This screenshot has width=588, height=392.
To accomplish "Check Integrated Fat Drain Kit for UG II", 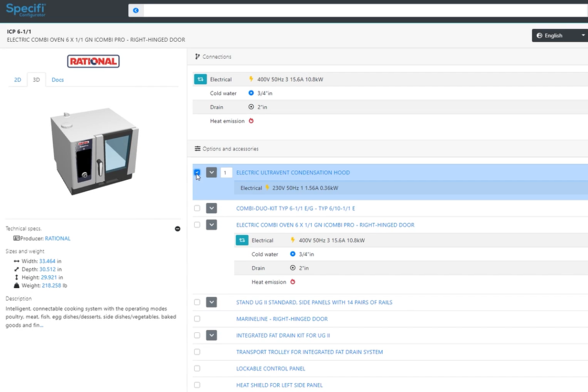I will (197, 336).
